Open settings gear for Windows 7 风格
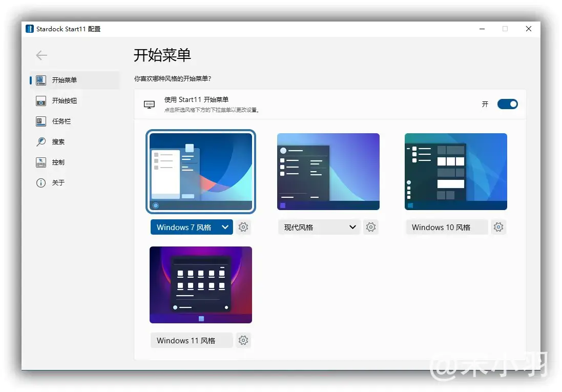 [243, 227]
